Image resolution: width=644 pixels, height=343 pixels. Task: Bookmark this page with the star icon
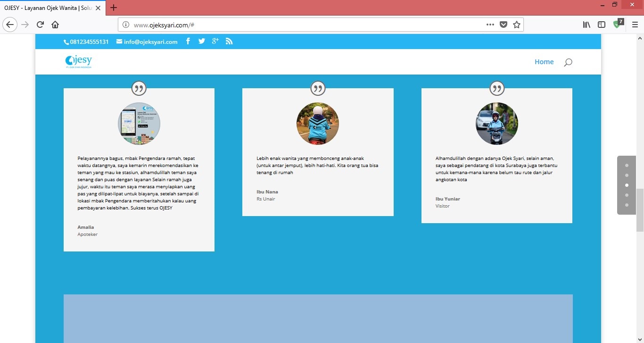[x=517, y=25]
